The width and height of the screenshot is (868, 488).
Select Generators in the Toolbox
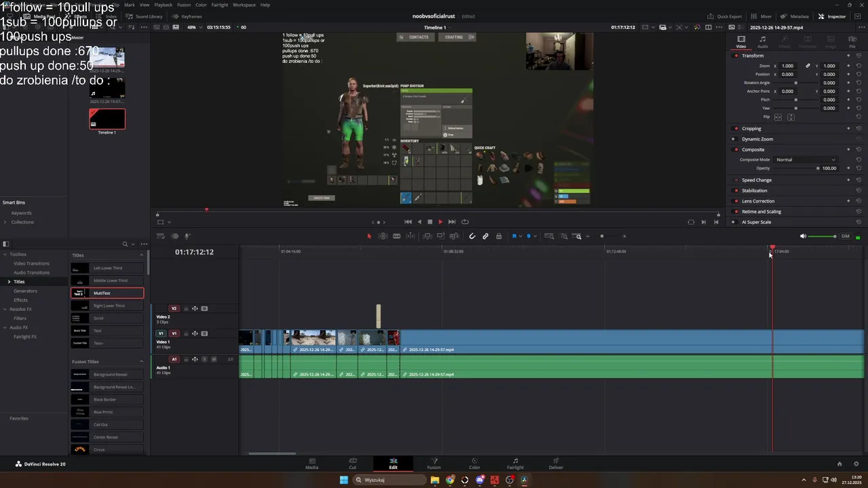(25, 291)
